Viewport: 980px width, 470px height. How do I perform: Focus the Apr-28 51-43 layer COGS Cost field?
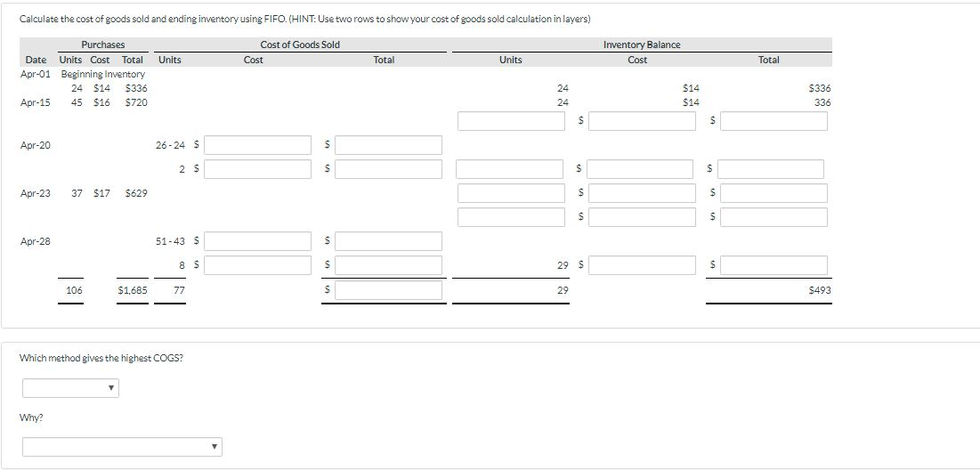pyautogui.click(x=257, y=241)
